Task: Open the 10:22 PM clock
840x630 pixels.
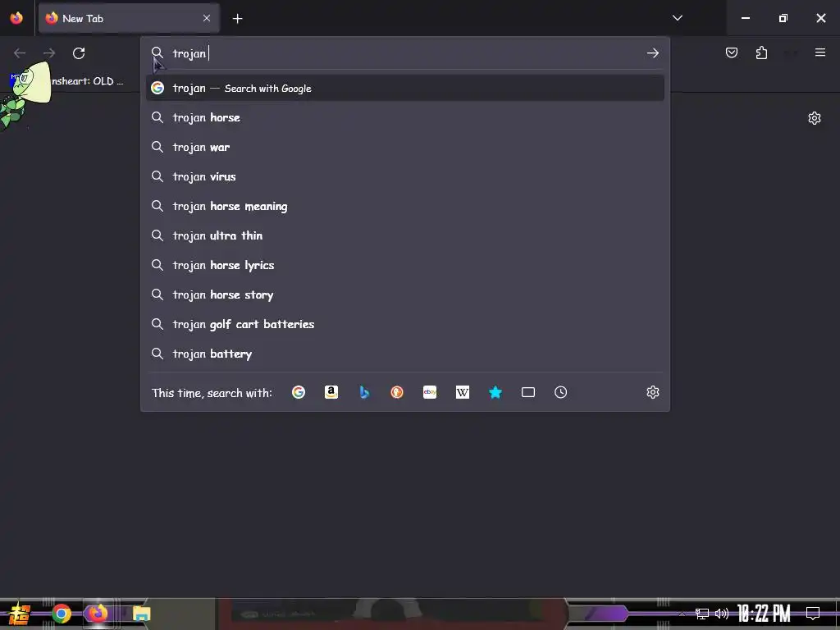Action: point(764,614)
